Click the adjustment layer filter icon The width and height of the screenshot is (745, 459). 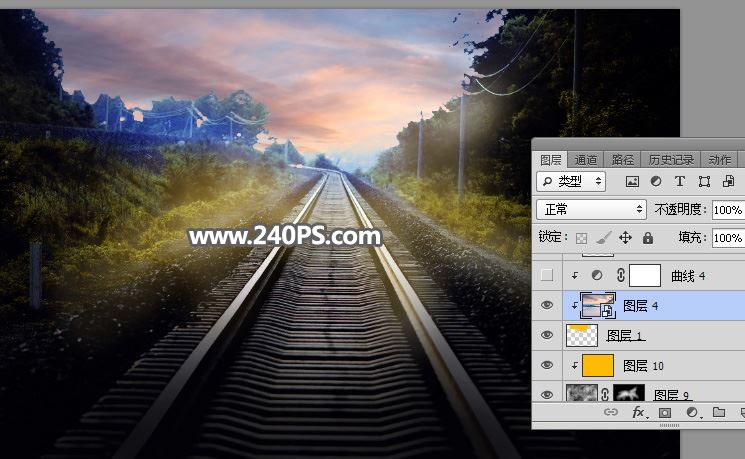coord(656,181)
